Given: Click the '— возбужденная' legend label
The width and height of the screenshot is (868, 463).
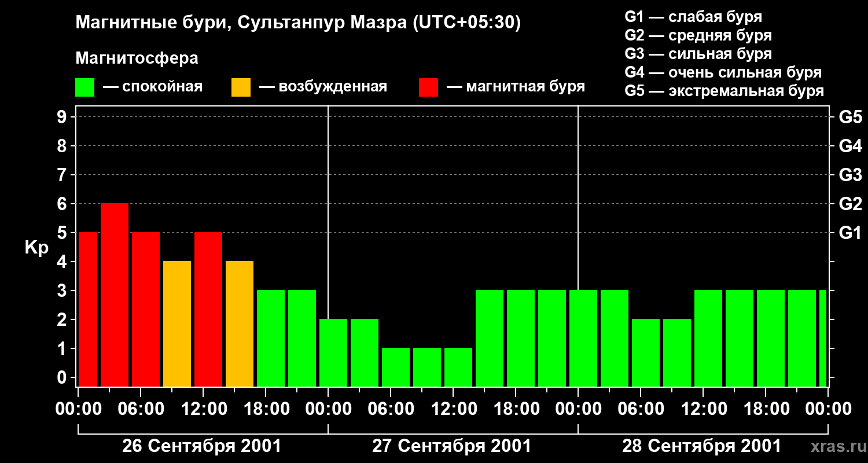Looking at the screenshot, I should 323,87.
